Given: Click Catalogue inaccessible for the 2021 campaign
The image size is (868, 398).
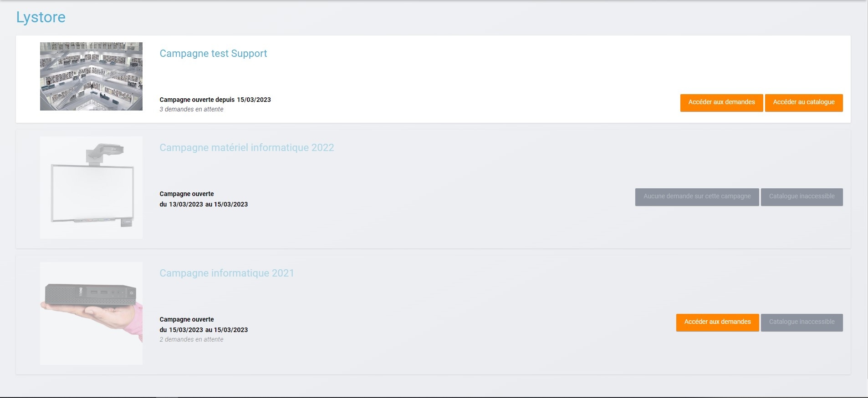Looking at the screenshot, I should pyautogui.click(x=802, y=322).
